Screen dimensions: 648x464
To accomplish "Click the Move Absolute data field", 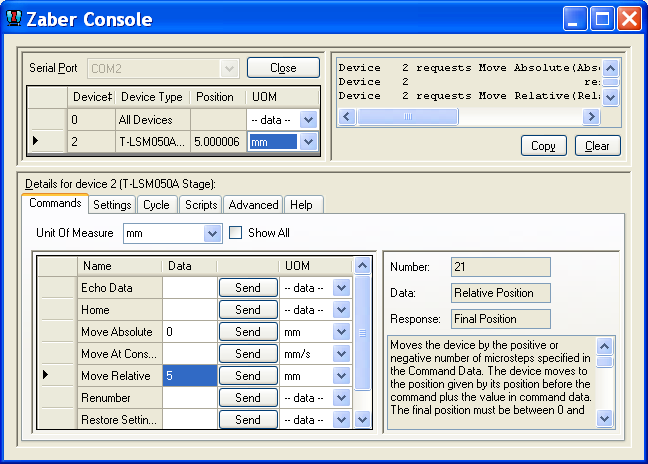I will click(x=190, y=332).
